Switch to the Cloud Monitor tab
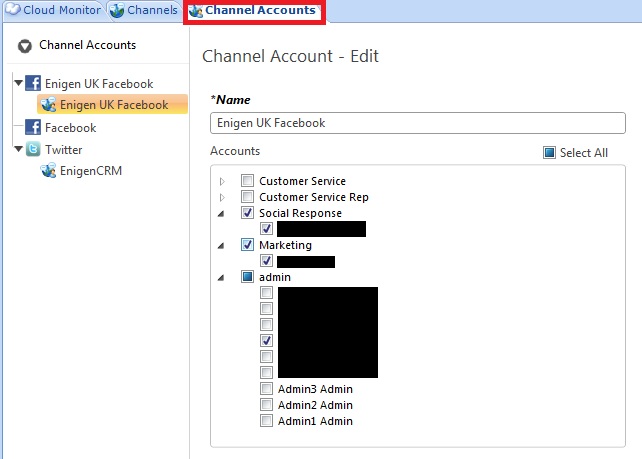Screen dimensions: 642x459 [x=61, y=11]
